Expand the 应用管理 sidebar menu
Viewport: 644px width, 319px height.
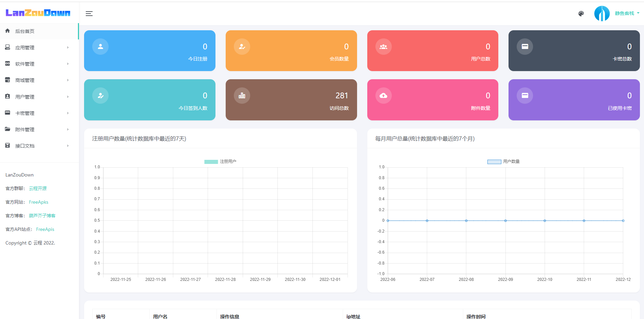coord(25,47)
